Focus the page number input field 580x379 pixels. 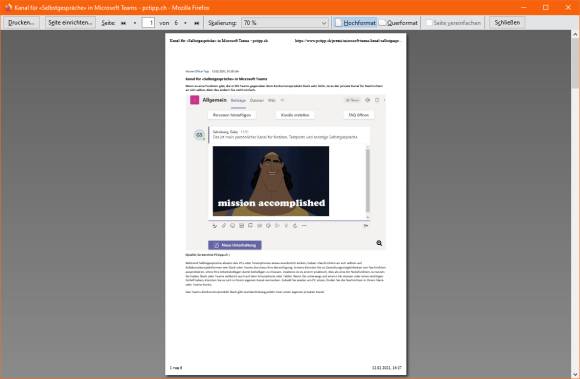tap(148, 23)
